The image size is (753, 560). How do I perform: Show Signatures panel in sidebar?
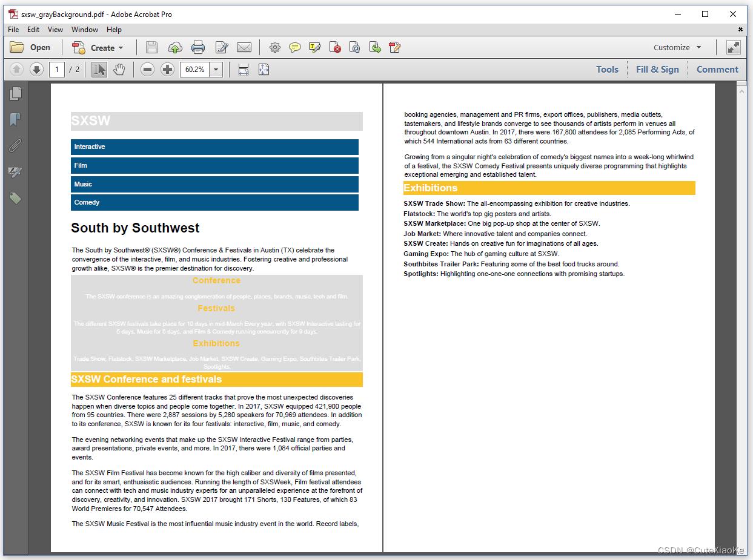click(x=15, y=172)
